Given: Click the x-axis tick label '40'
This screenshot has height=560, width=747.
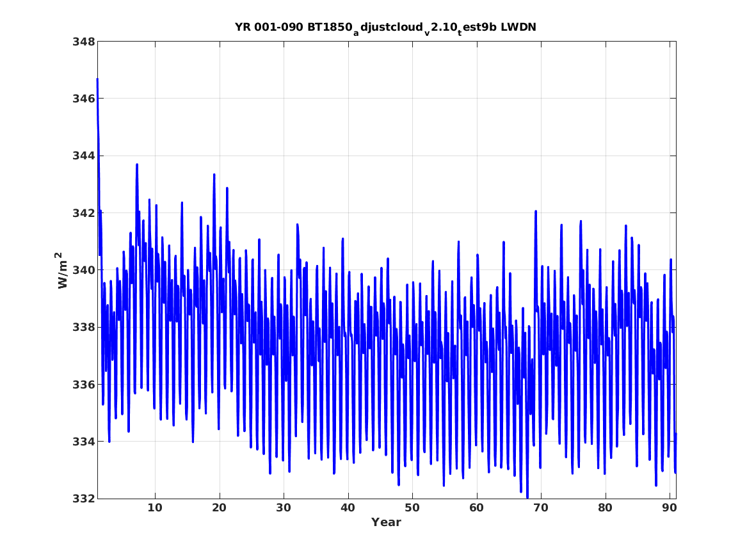Looking at the screenshot, I should point(348,508).
